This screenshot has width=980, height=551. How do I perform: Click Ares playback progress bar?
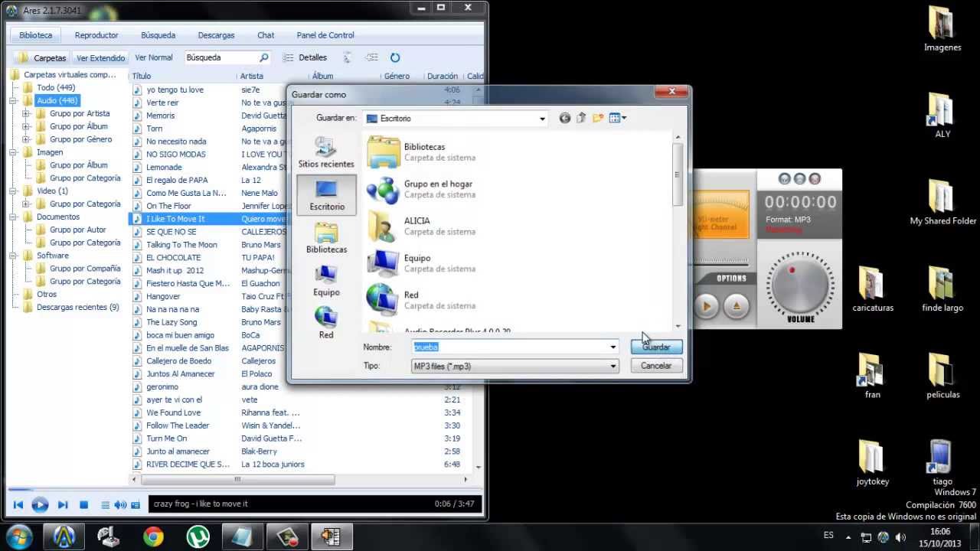click(243, 489)
